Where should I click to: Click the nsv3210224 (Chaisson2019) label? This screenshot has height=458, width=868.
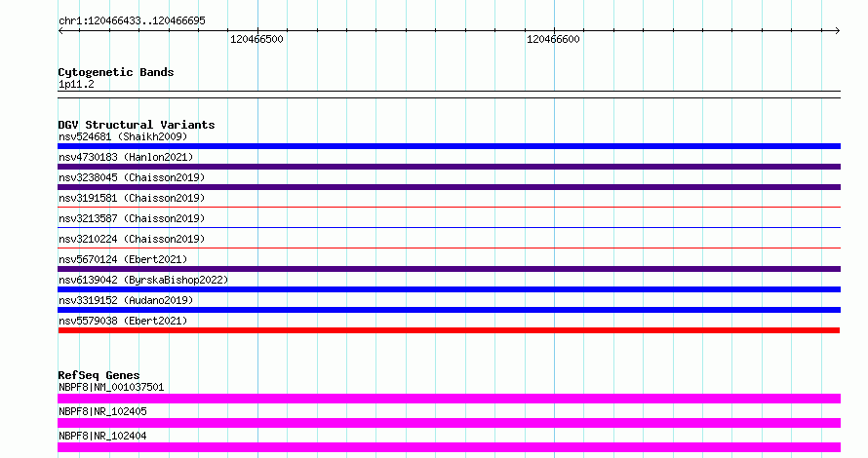(x=132, y=239)
